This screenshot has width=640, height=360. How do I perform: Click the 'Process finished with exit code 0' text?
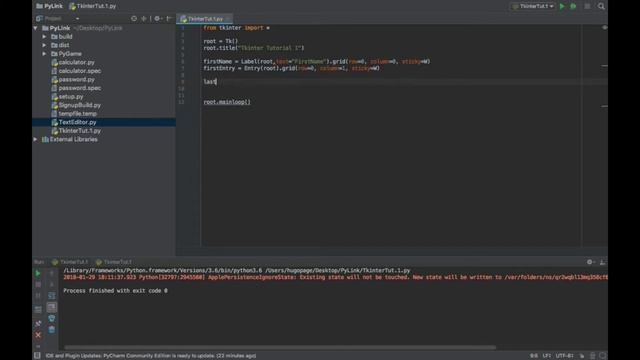(x=116, y=291)
